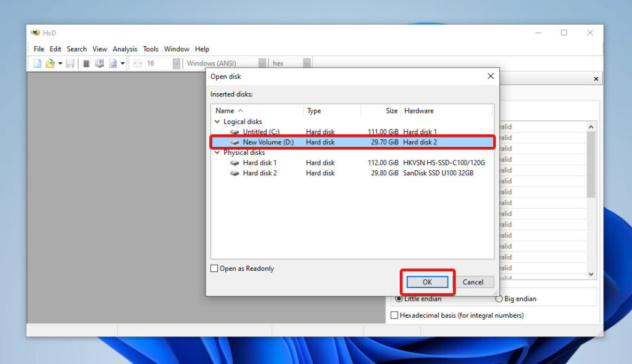
Task: Open the Analysis menu
Action: [125, 49]
